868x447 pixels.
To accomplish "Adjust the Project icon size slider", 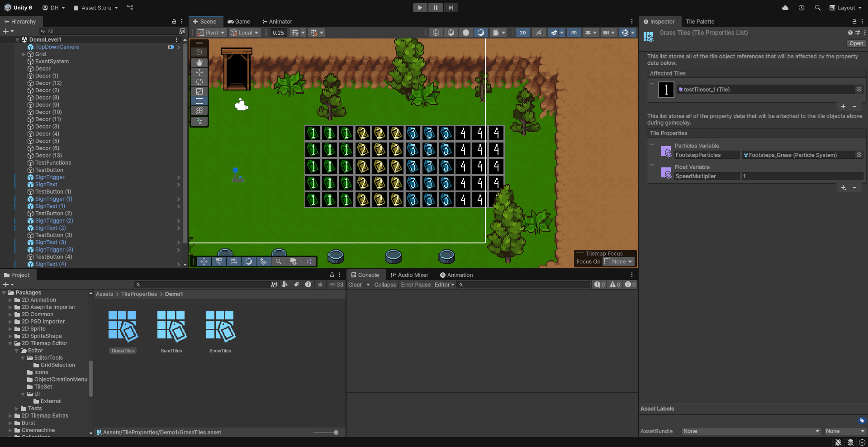I will [336, 433].
